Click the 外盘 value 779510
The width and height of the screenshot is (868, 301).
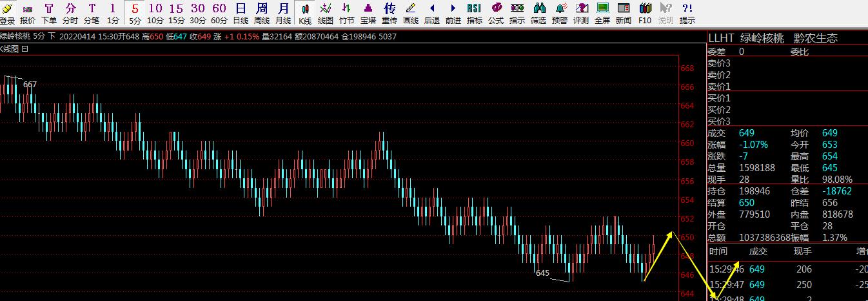point(755,214)
